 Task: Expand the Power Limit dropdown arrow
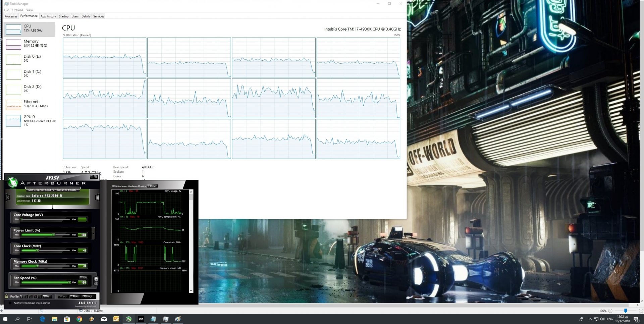(x=93, y=233)
